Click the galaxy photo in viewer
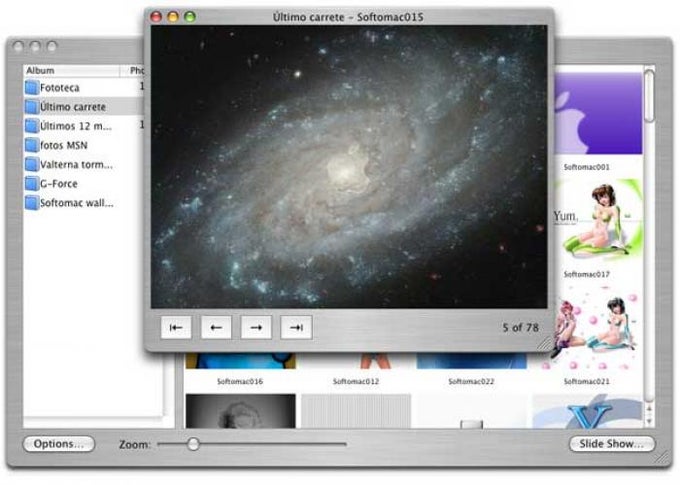The height and width of the screenshot is (485, 680). point(349,167)
